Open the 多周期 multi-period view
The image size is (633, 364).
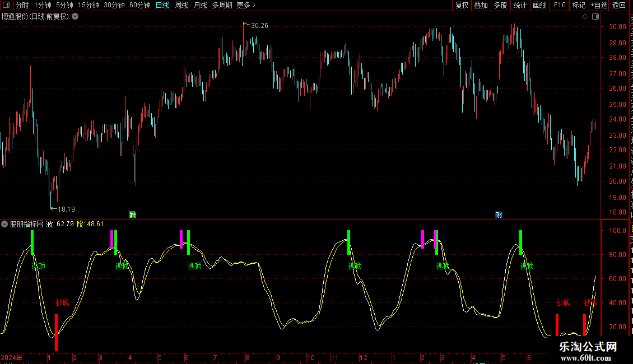coord(222,5)
